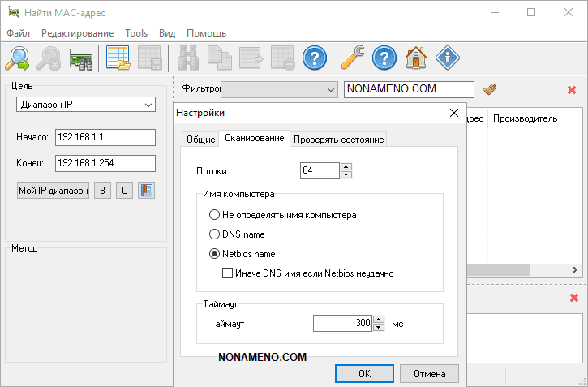588x387 pixels.
Task: Switch to the 'Общие' settings tab
Action: click(x=200, y=140)
